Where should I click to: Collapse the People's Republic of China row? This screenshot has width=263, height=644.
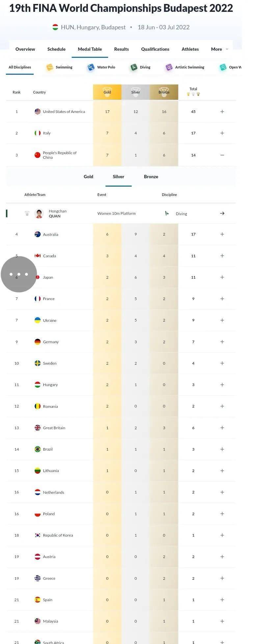pyautogui.click(x=222, y=155)
